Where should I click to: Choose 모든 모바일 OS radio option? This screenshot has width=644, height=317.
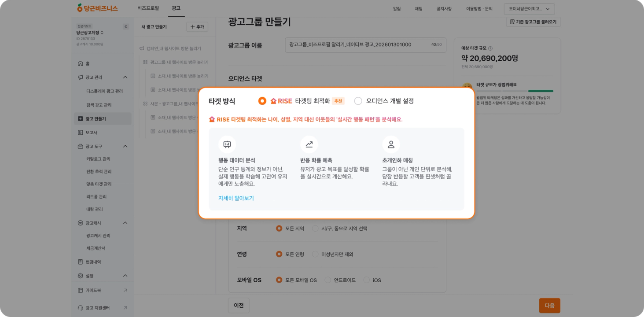(279, 280)
